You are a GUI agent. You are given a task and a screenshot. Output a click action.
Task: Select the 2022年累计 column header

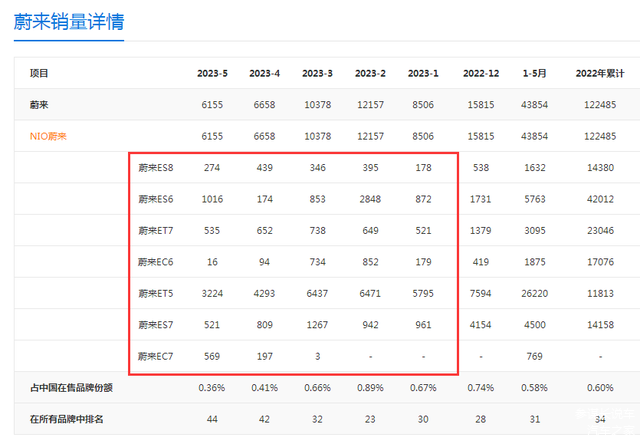coord(598,74)
